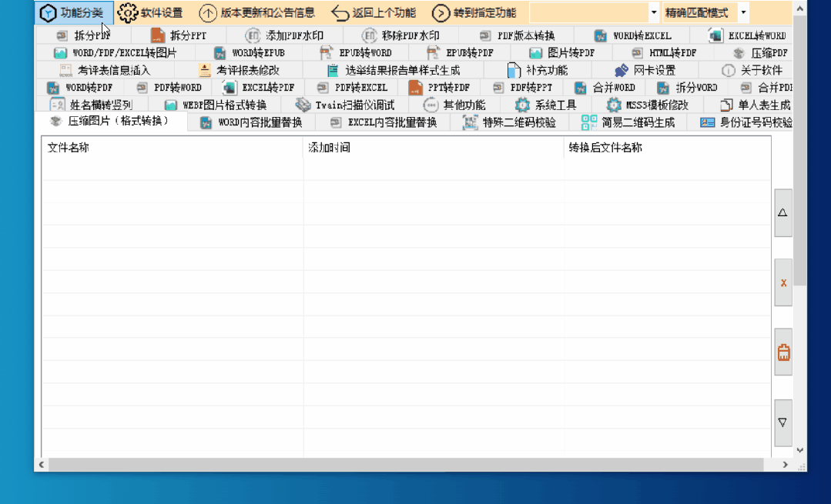Viewport: 831px width, 504px height.
Task: Expand the function selection combo box
Action: point(653,12)
